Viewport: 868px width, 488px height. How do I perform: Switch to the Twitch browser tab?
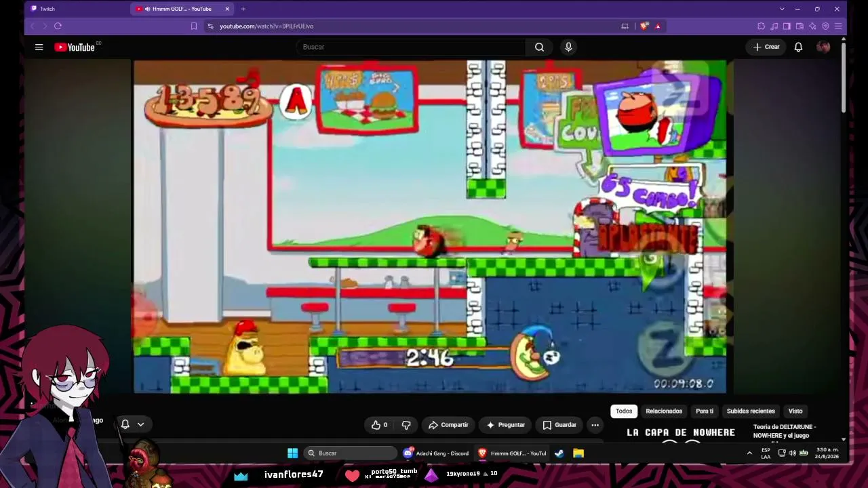coord(77,9)
